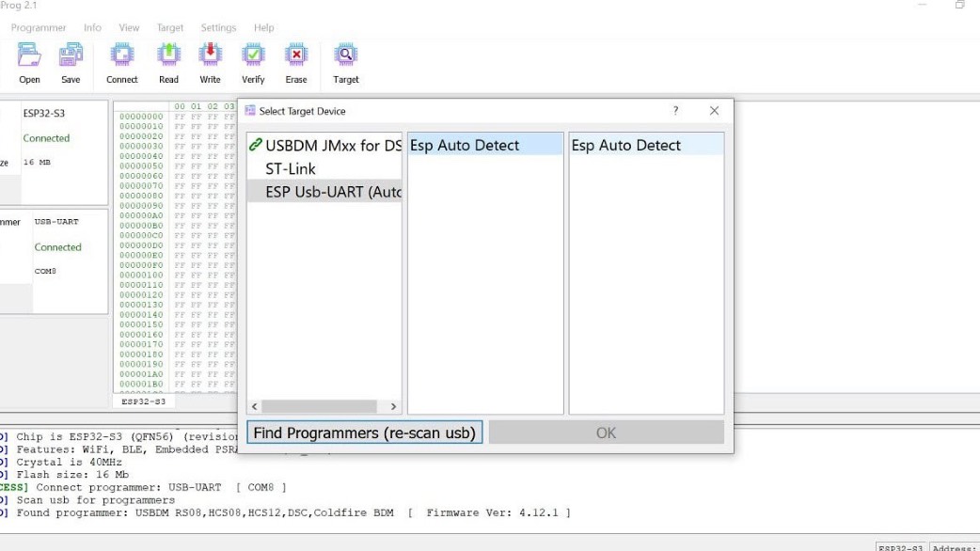Screen dimensions: 980x551
Task: Click the programmer list's left scroll arrow
Action: 254,406
